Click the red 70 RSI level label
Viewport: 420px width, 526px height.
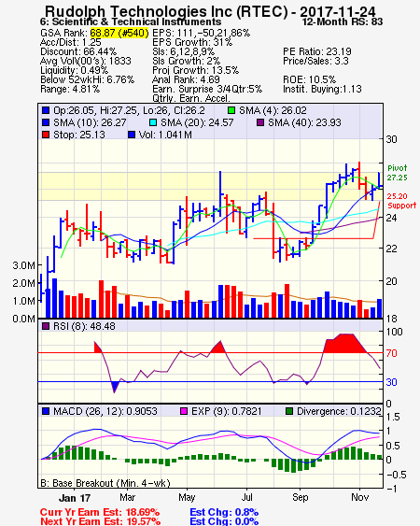(x=391, y=353)
